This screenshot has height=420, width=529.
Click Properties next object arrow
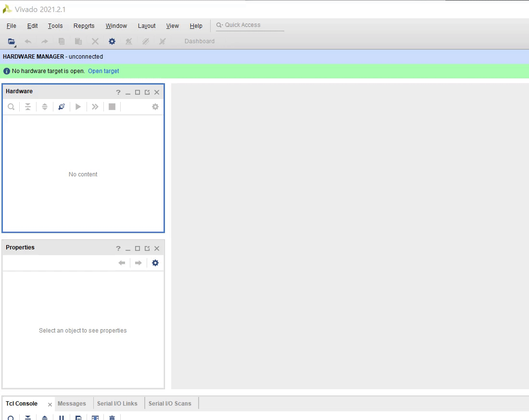(x=139, y=263)
